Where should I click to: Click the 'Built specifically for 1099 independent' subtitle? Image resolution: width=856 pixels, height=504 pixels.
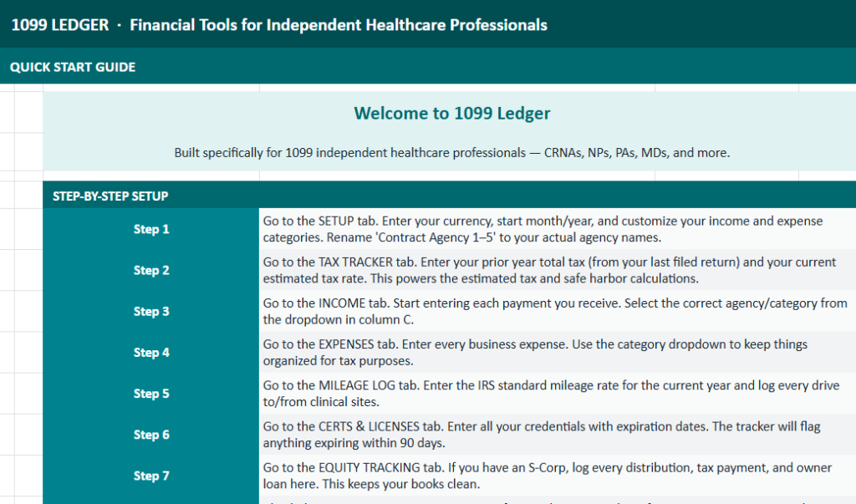click(x=452, y=153)
